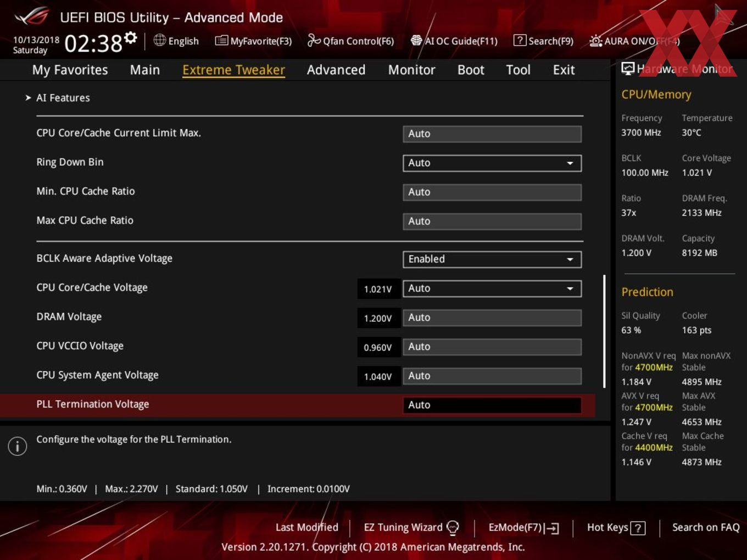Click the 8192 MB capacity value
Screen dimensions: 747x560
tap(699, 253)
